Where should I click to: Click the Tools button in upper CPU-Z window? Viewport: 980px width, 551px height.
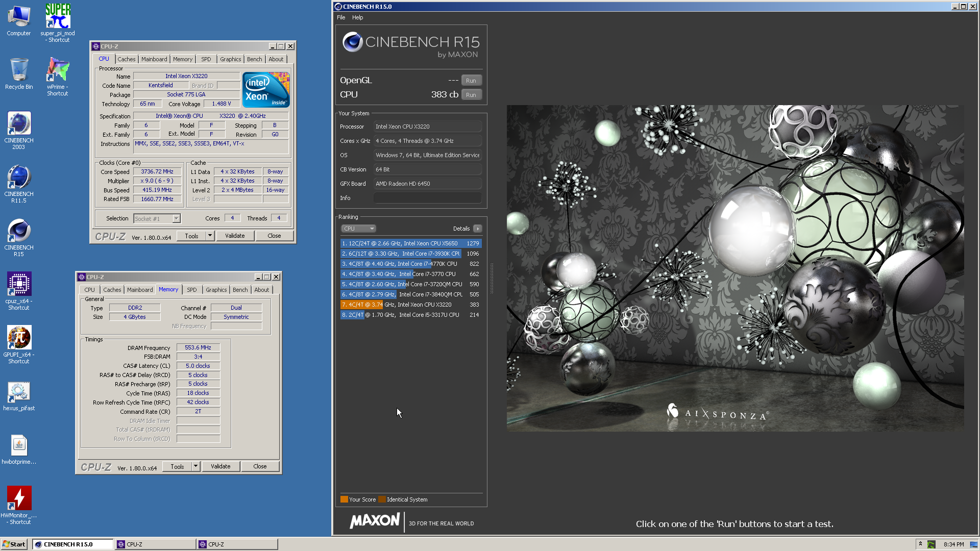pyautogui.click(x=192, y=236)
